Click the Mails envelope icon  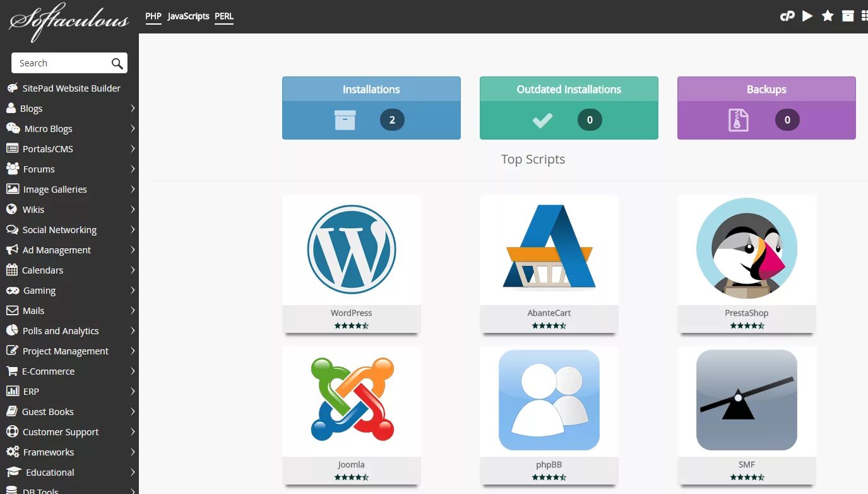[x=12, y=310]
